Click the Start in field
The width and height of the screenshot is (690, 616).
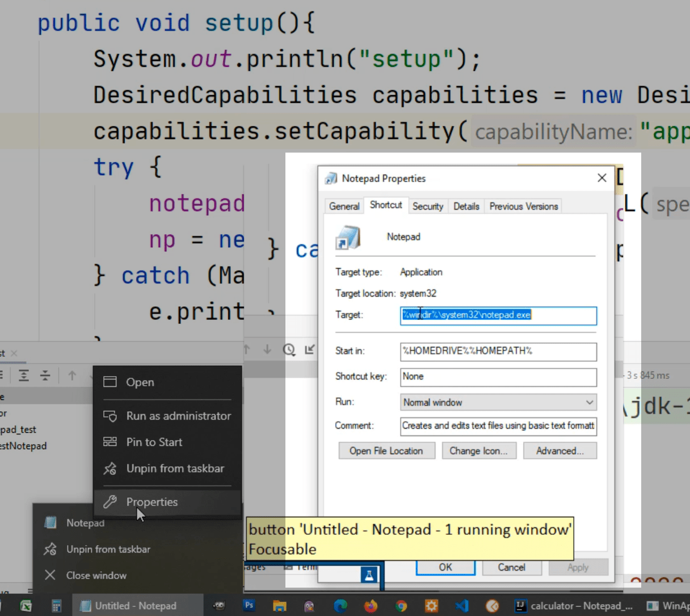pyautogui.click(x=498, y=352)
